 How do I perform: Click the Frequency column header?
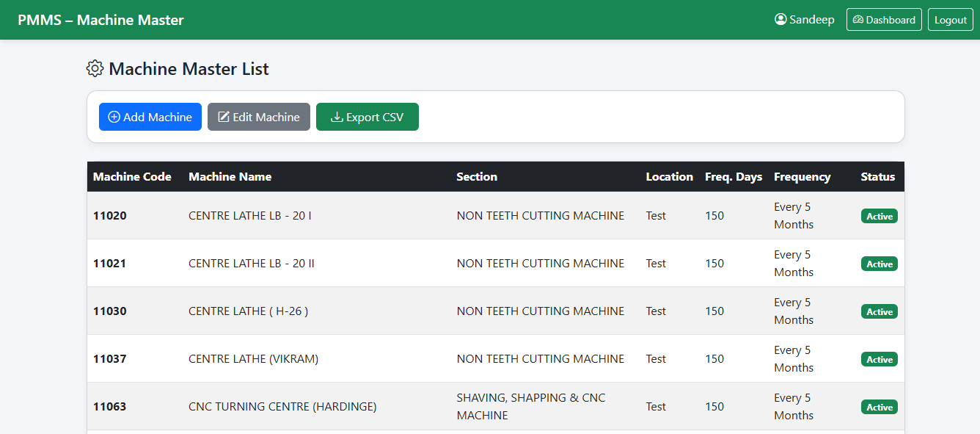pos(802,177)
